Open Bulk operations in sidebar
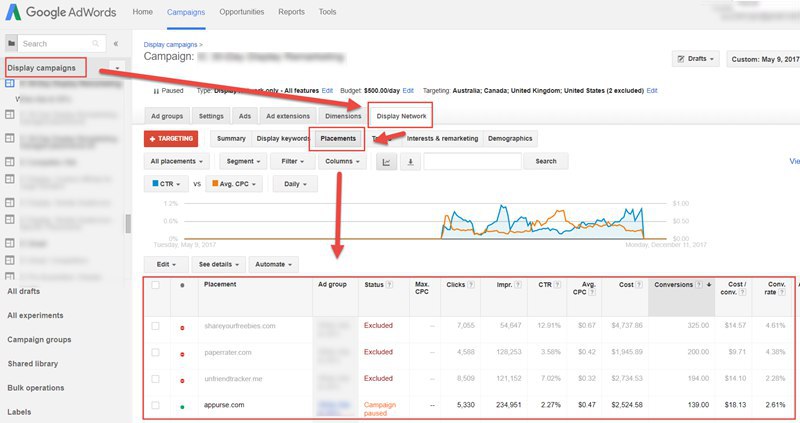Image resolution: width=800 pixels, height=423 pixels. (36, 388)
